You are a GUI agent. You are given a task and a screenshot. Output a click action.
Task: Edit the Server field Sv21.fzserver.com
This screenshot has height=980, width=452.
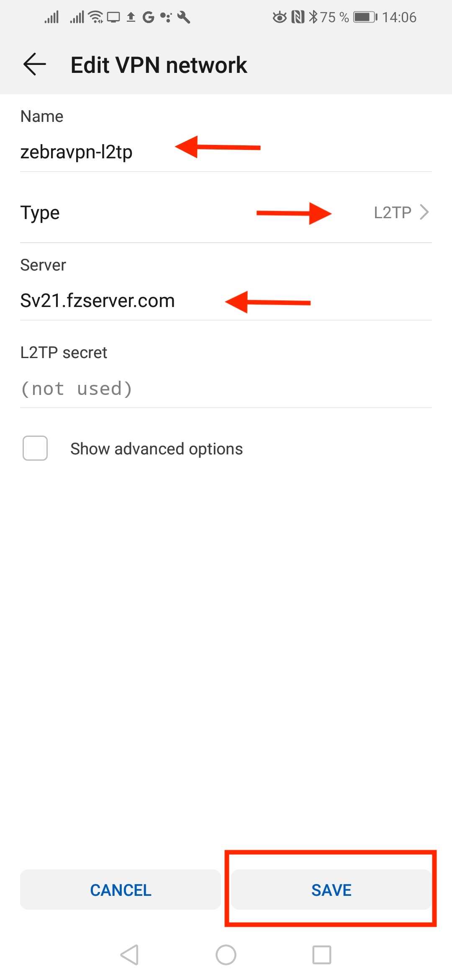point(226,301)
